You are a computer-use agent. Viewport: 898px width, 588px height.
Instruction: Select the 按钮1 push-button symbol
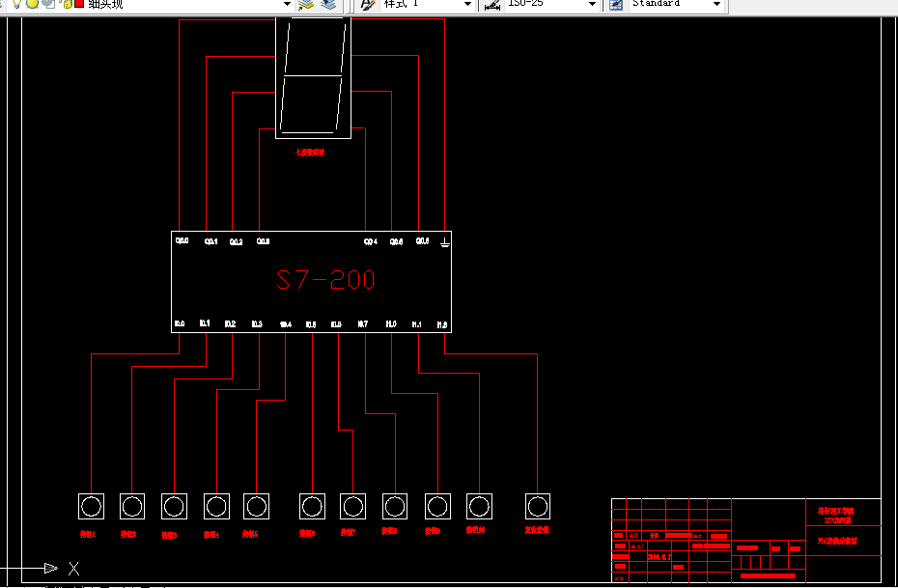[91, 506]
